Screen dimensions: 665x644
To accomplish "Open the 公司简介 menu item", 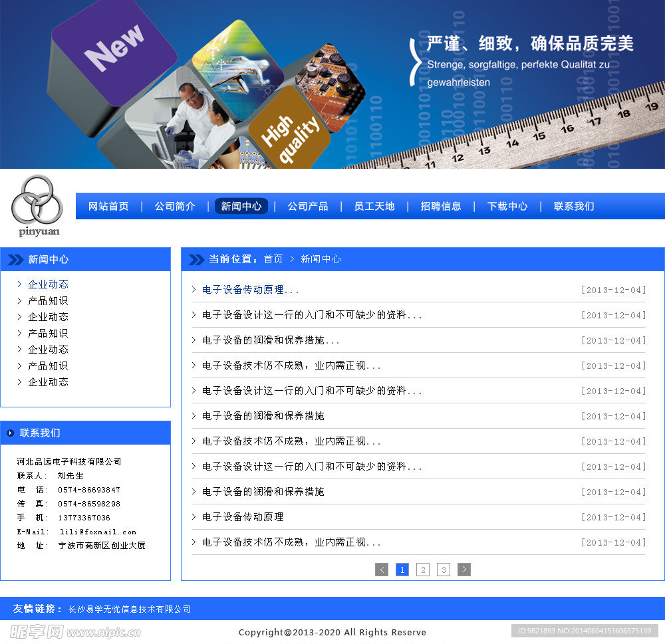I will click(x=175, y=207).
